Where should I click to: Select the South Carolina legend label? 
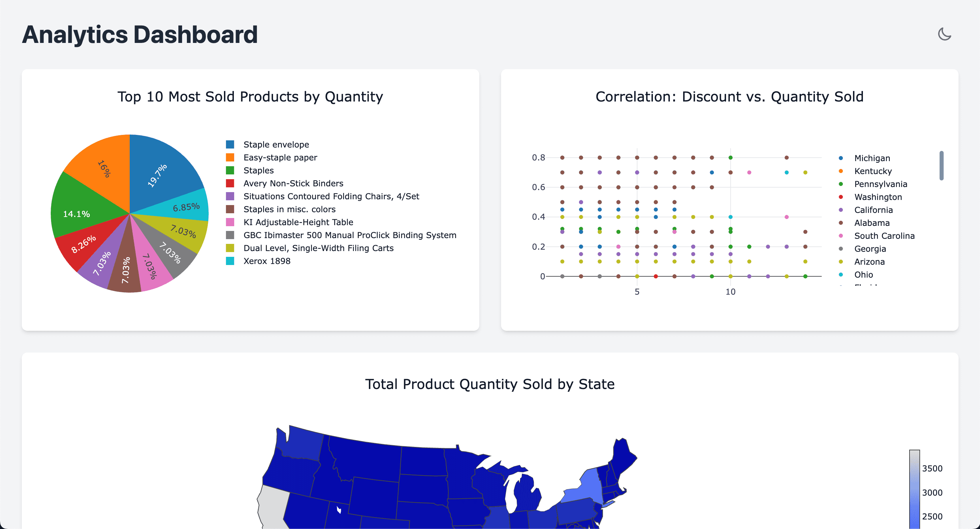(884, 236)
